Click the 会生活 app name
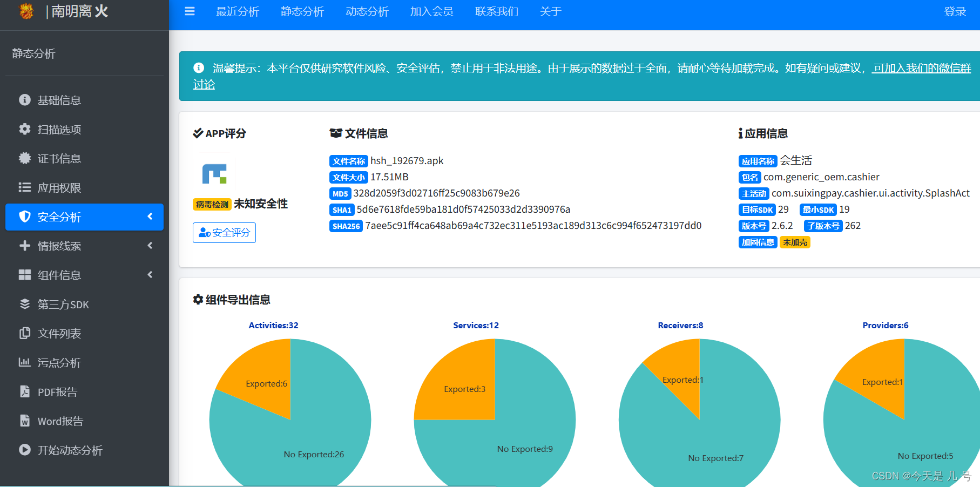Image resolution: width=980 pixels, height=487 pixels. point(796,160)
